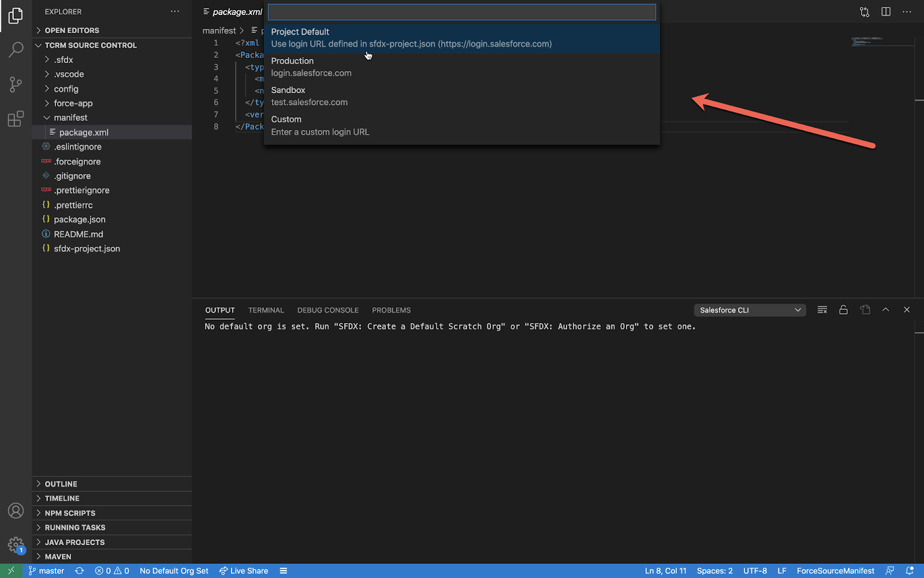This screenshot has width=924, height=578.
Task: Show errors and warnings count
Action: tap(112, 570)
